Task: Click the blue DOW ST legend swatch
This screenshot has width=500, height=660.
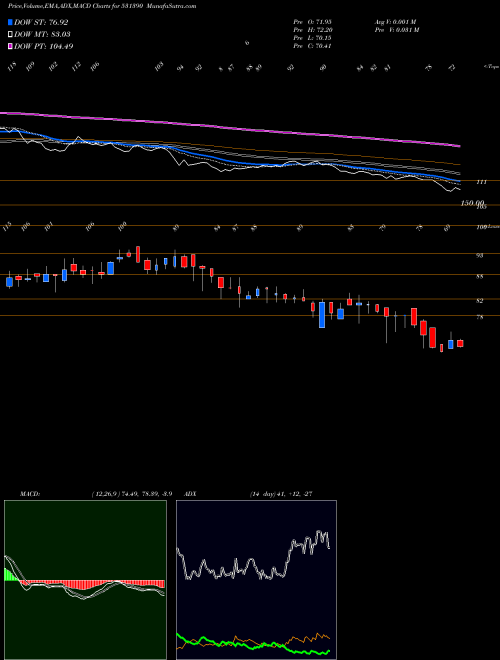Action: 10,22
